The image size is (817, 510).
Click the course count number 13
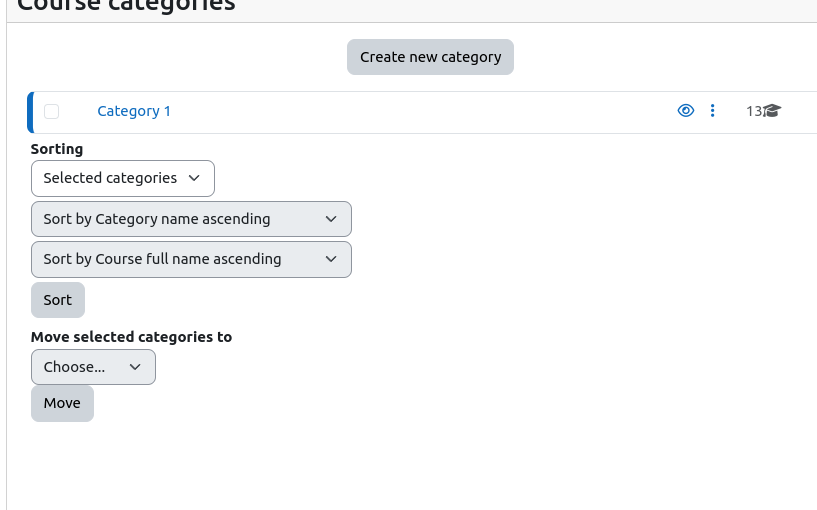point(754,111)
